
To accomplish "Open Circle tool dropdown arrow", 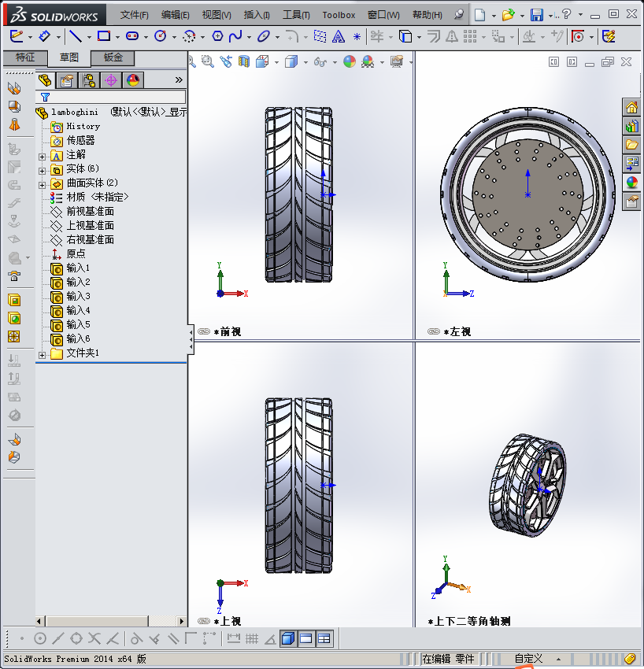I will coord(174,38).
